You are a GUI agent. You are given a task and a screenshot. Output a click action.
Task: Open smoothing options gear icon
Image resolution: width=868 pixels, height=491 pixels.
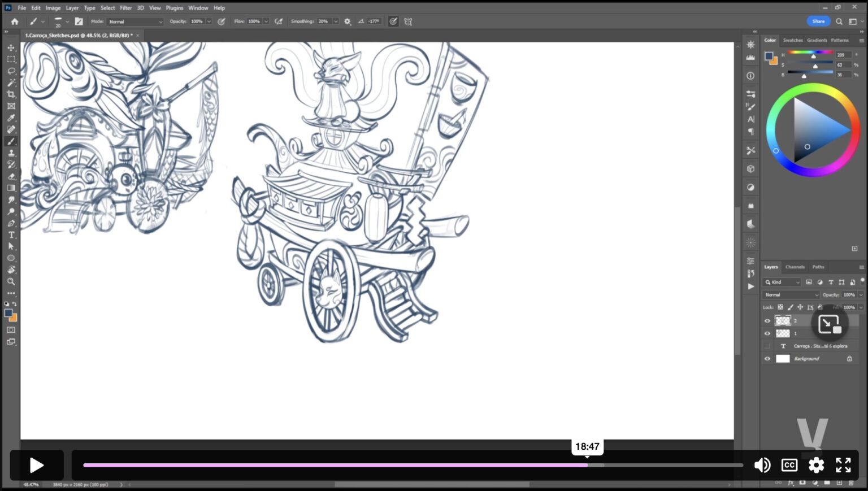point(348,21)
